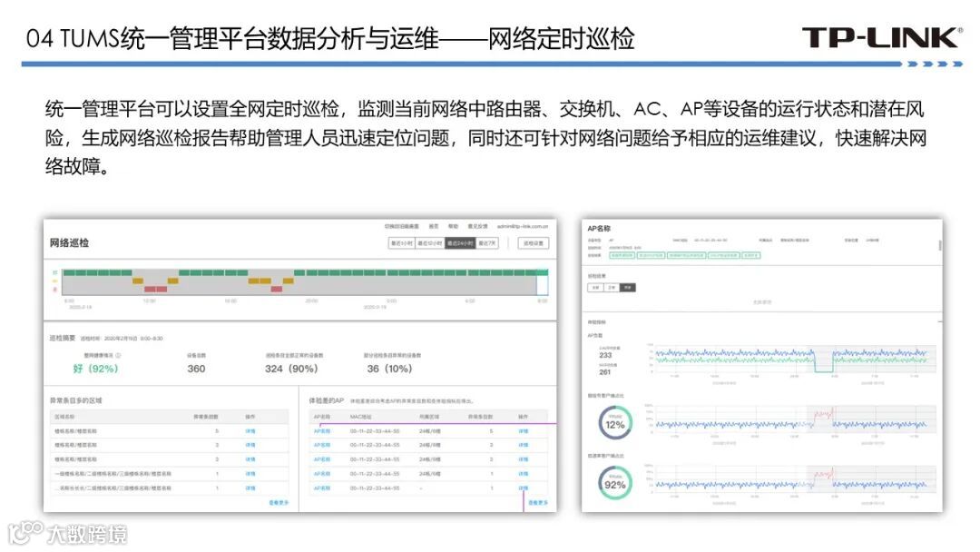
Task: Select the 全部 filter under 巡检结果
Action: click(x=596, y=288)
